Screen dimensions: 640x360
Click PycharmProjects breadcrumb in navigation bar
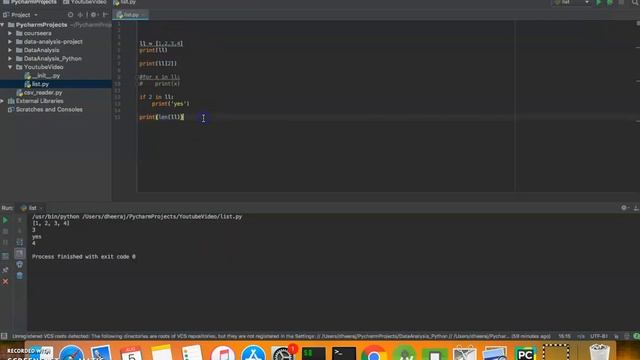click(30, 2)
